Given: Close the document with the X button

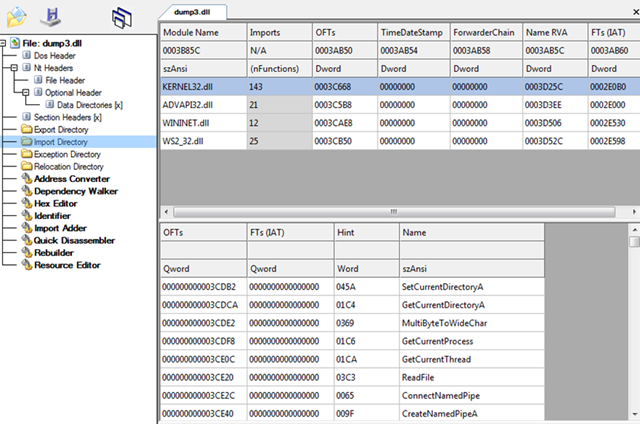Looking at the screenshot, I should (636, 12).
